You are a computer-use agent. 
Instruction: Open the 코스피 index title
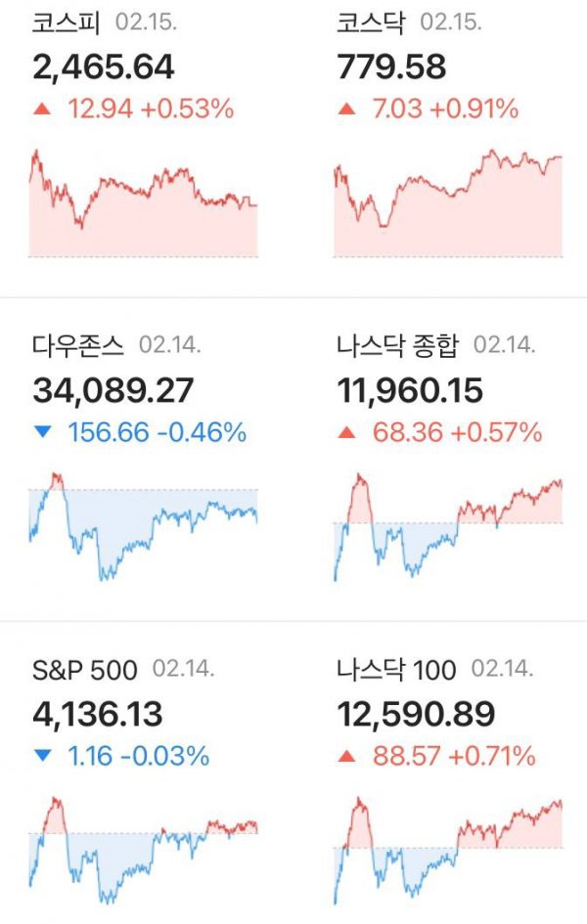click(66, 22)
